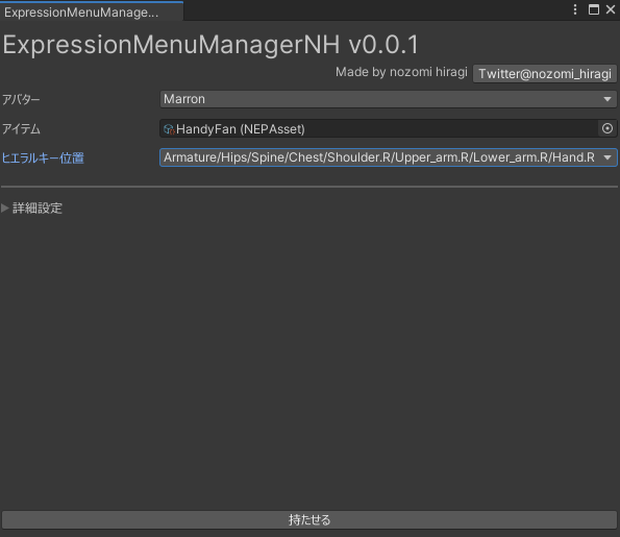Click the ヒエラルキー位置 label
The image size is (620, 537).
click(x=43, y=158)
